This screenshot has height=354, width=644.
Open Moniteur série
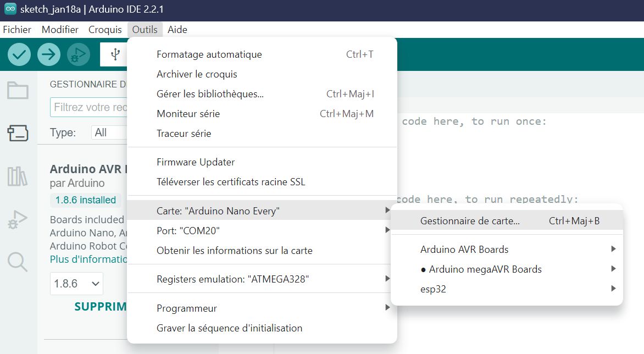pyautogui.click(x=262, y=114)
